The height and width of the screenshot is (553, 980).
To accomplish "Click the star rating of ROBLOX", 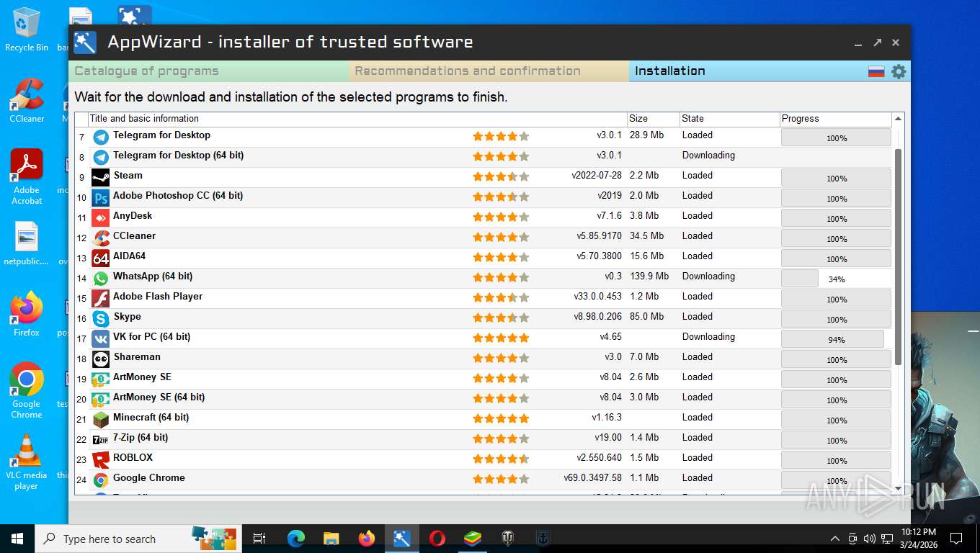I will [x=501, y=459].
